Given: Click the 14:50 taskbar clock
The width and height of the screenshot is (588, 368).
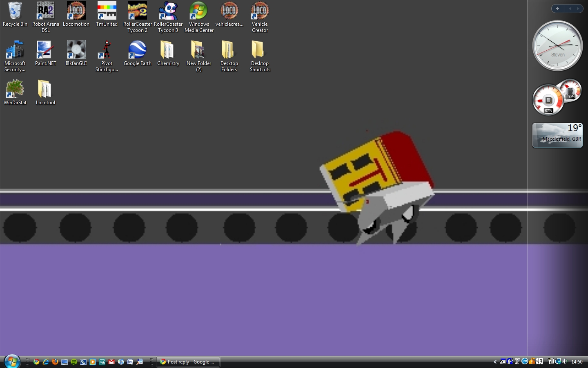Looking at the screenshot, I should 577,362.
